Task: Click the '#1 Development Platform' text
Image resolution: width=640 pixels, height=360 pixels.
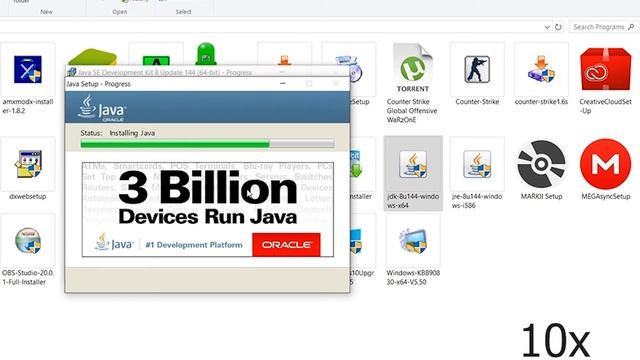Action: 194,245
